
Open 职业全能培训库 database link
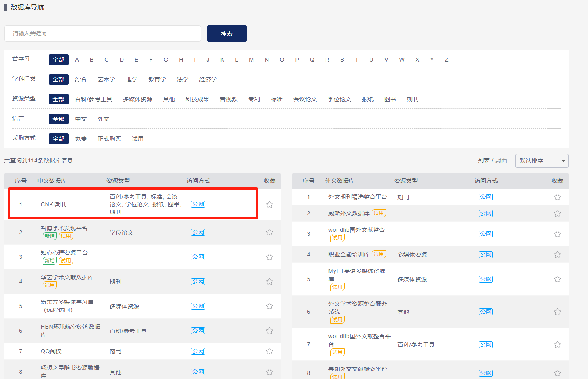coord(349,254)
